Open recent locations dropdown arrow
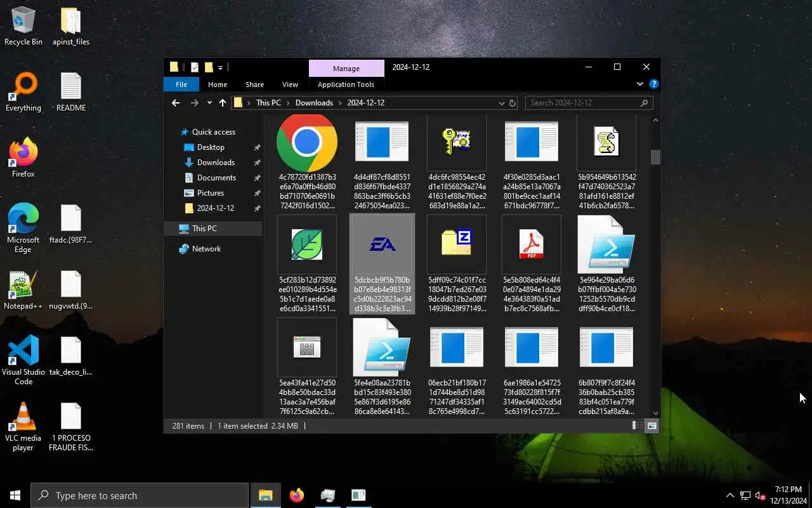Viewport: 812px width, 508px height. coord(209,103)
